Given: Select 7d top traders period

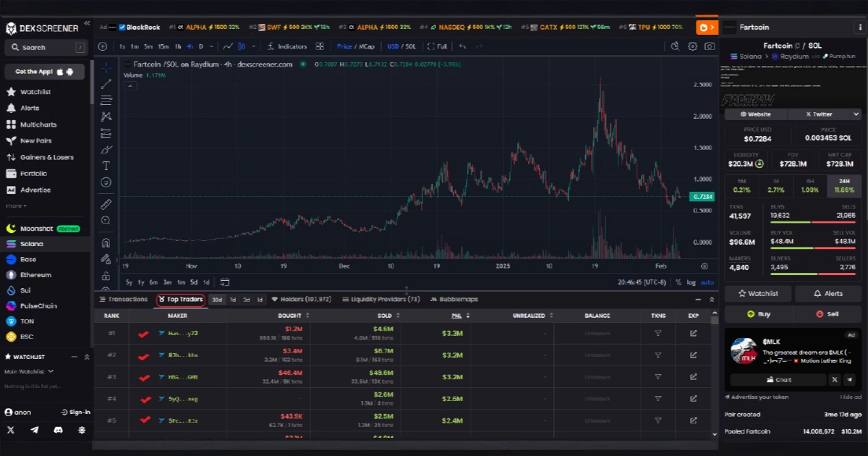Looking at the screenshot, I should (x=233, y=300).
